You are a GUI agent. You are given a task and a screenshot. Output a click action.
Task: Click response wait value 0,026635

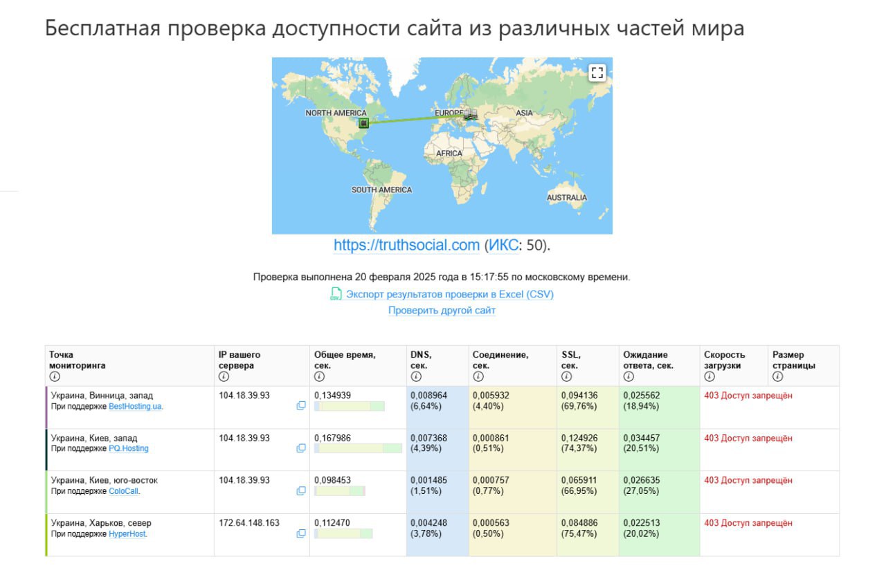[x=642, y=480]
